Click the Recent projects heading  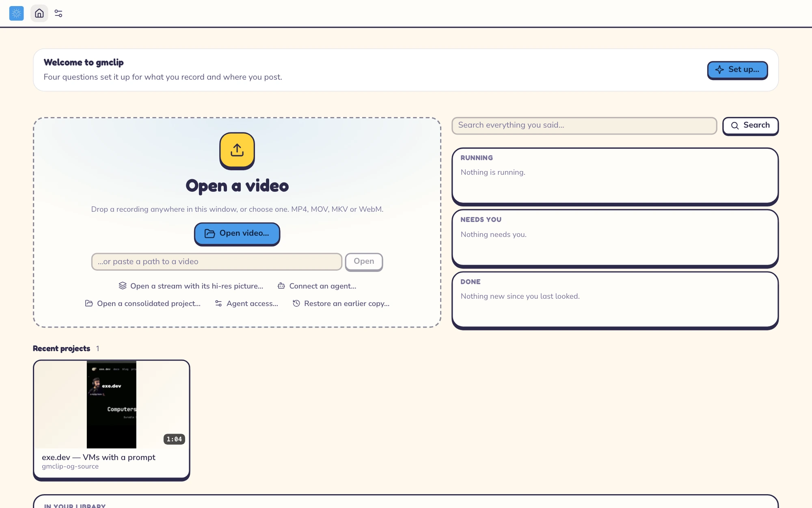[x=61, y=349]
